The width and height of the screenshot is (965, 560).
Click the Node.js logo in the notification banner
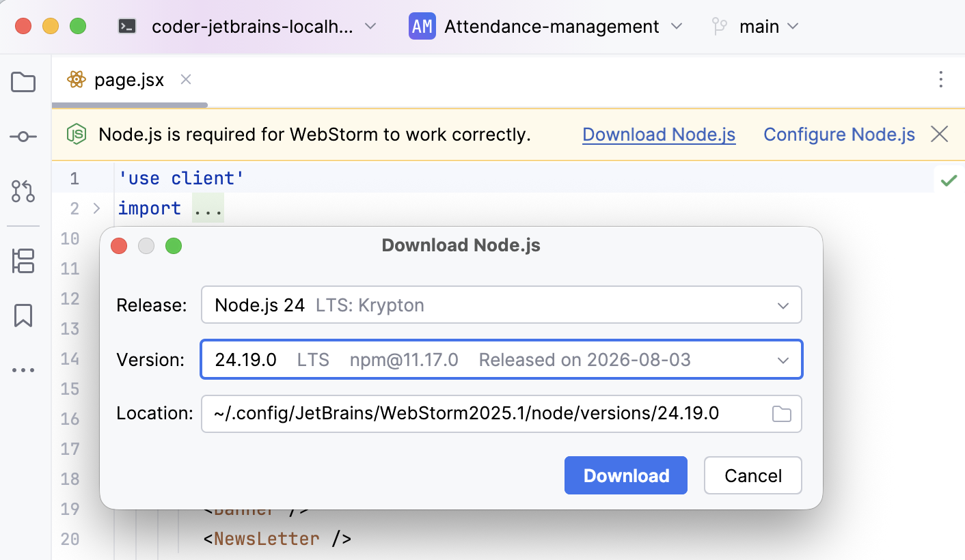point(77,135)
